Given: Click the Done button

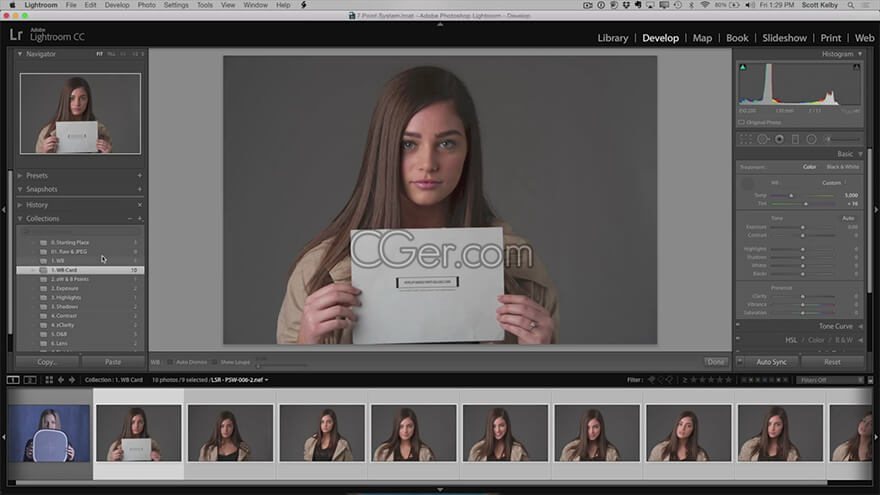Looking at the screenshot, I should tap(716, 362).
